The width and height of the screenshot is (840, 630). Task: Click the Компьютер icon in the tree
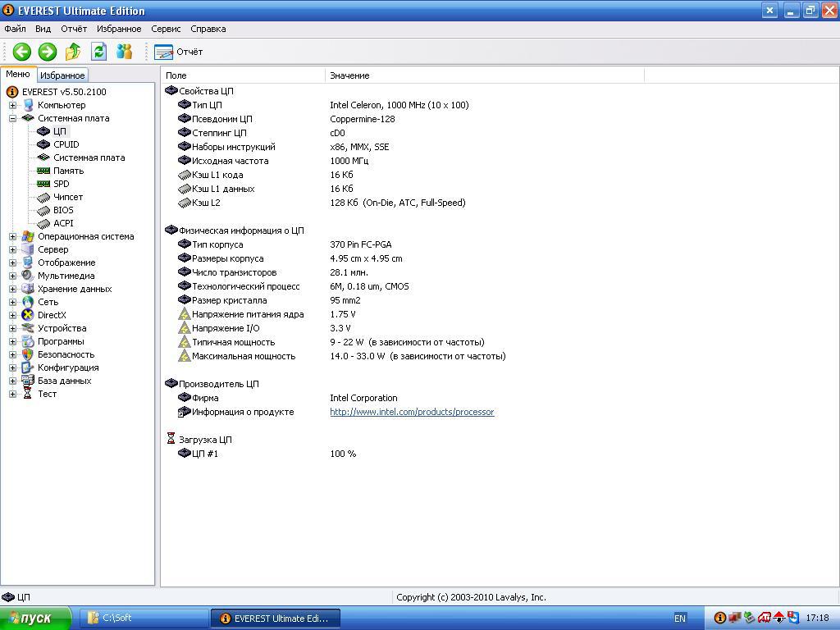[28, 105]
